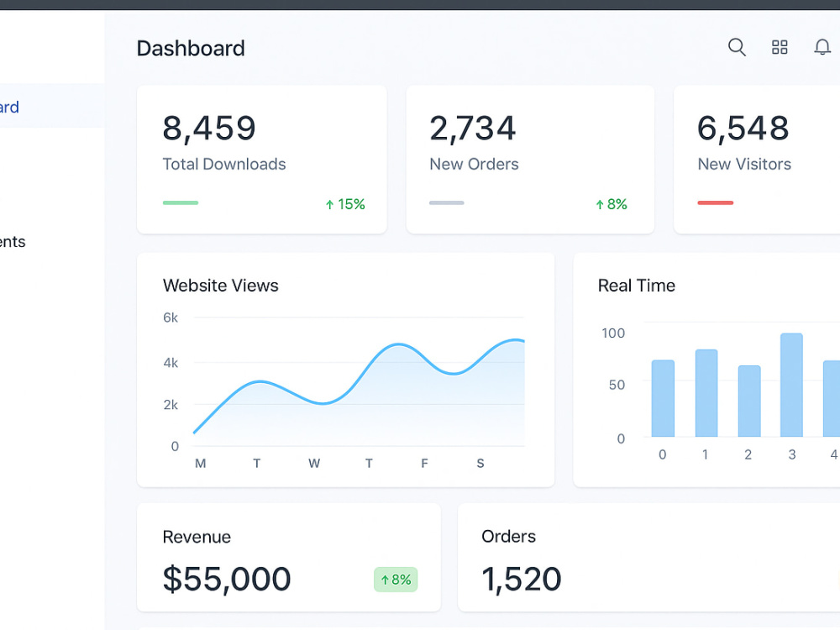Click the 8% indicator on New Orders card
This screenshot has height=630, width=840.
(x=612, y=204)
